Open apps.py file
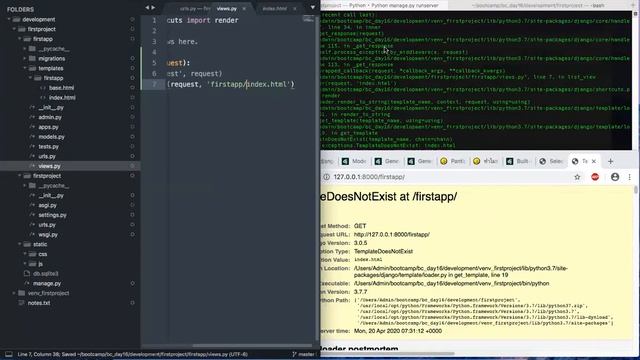The width and height of the screenshot is (640, 360). click(48, 127)
